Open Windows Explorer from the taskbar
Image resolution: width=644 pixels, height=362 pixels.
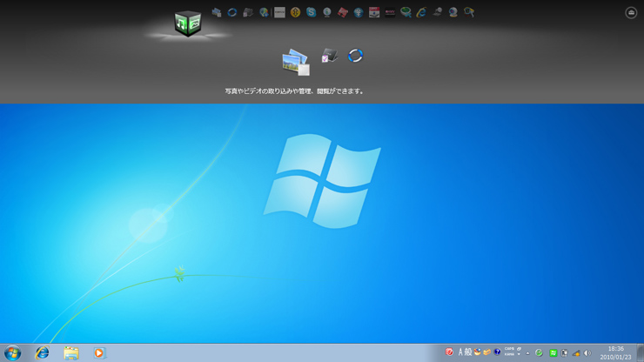click(x=70, y=352)
